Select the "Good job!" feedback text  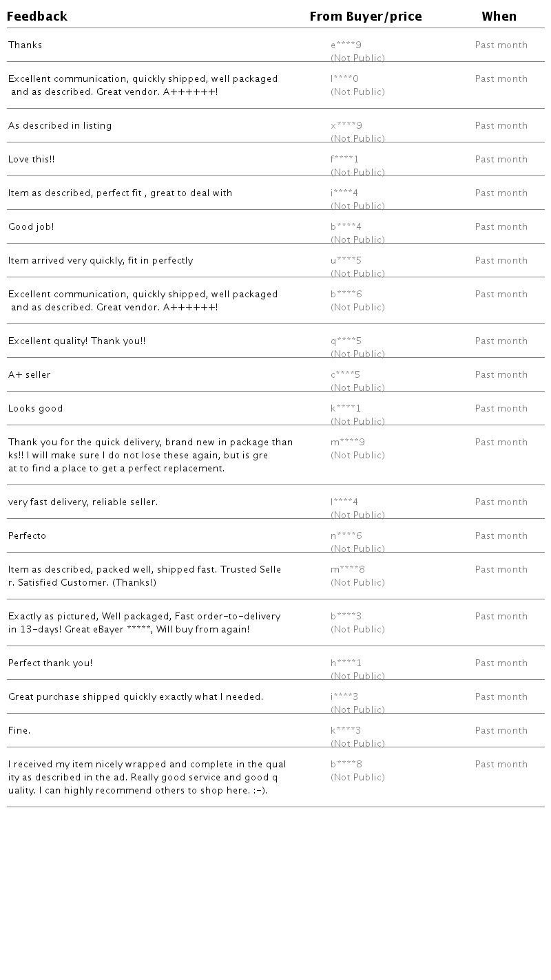tap(31, 227)
